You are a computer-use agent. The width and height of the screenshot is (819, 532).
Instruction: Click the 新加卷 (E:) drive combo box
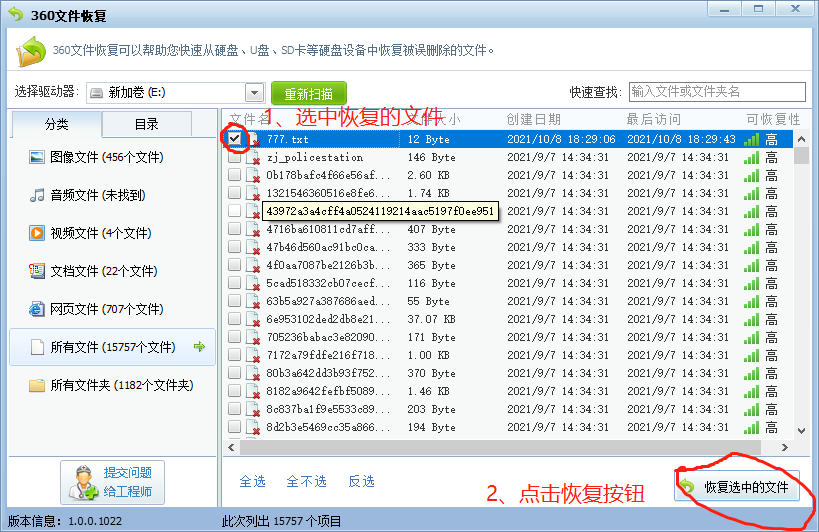176,93
